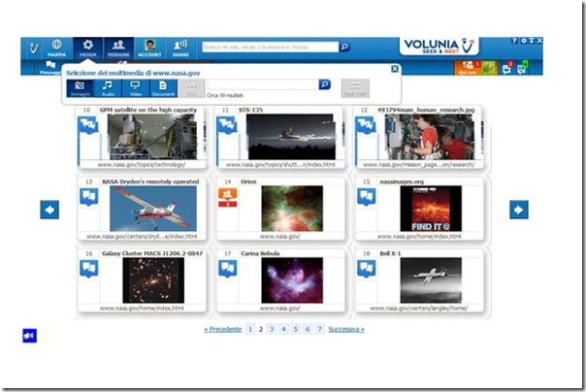
Task: Click orange people icon on Orion card
Action: tap(228, 197)
